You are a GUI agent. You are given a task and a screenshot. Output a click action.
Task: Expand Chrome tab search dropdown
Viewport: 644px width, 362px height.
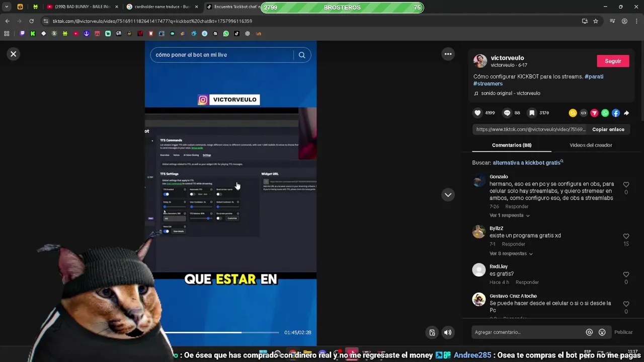click(x=7, y=7)
